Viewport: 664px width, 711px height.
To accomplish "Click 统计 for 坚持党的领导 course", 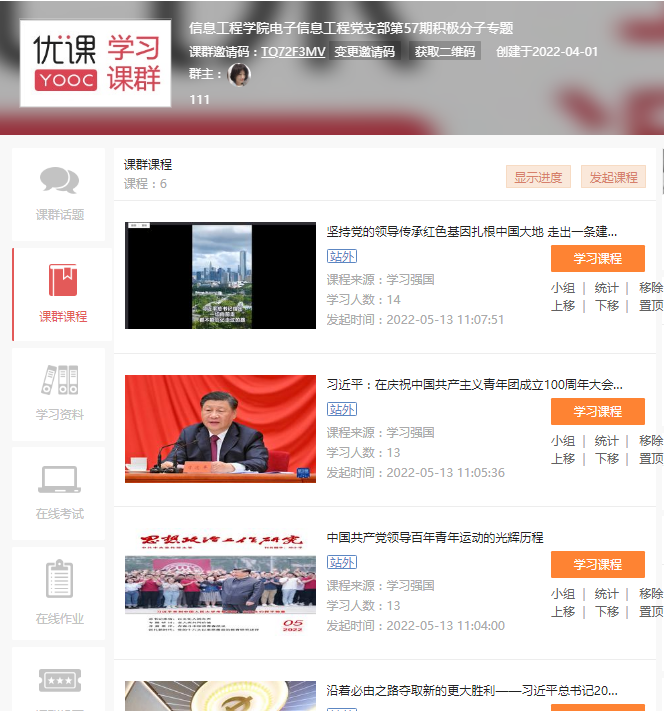I will 606,287.
